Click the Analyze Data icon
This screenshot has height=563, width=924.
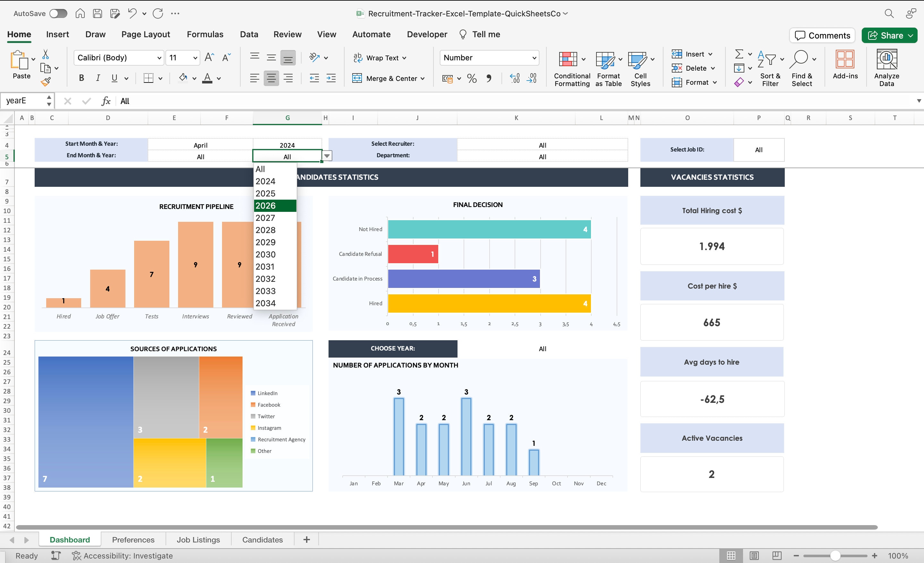tap(886, 67)
